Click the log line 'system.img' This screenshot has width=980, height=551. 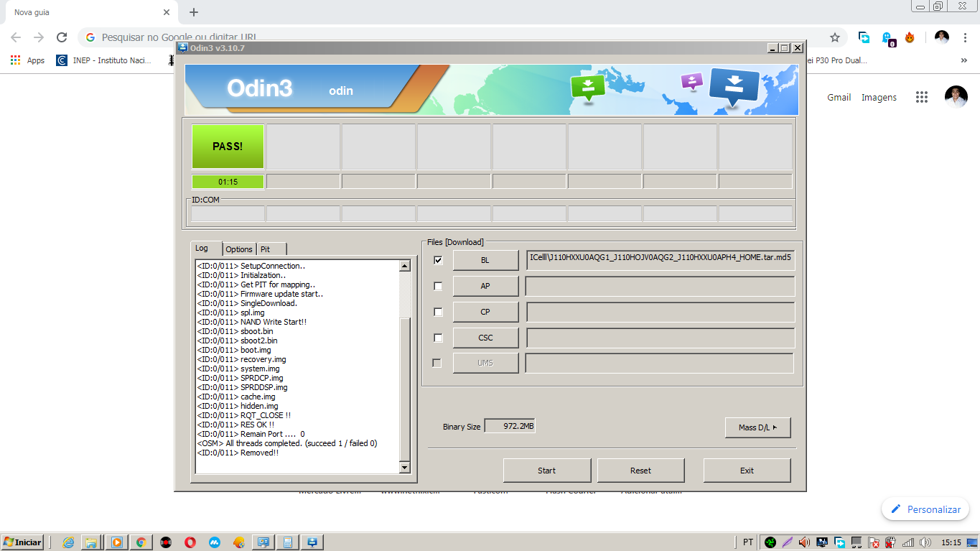(x=238, y=369)
